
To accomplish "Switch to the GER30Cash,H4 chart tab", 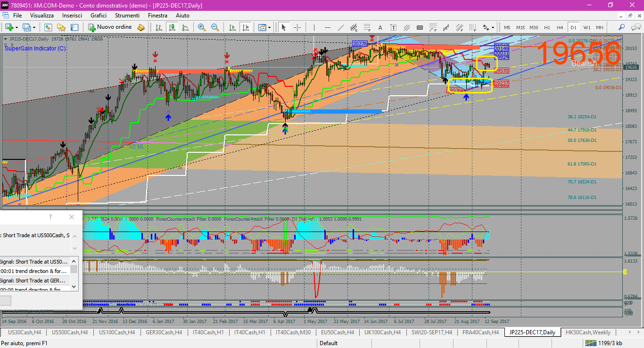I will 164,332.
